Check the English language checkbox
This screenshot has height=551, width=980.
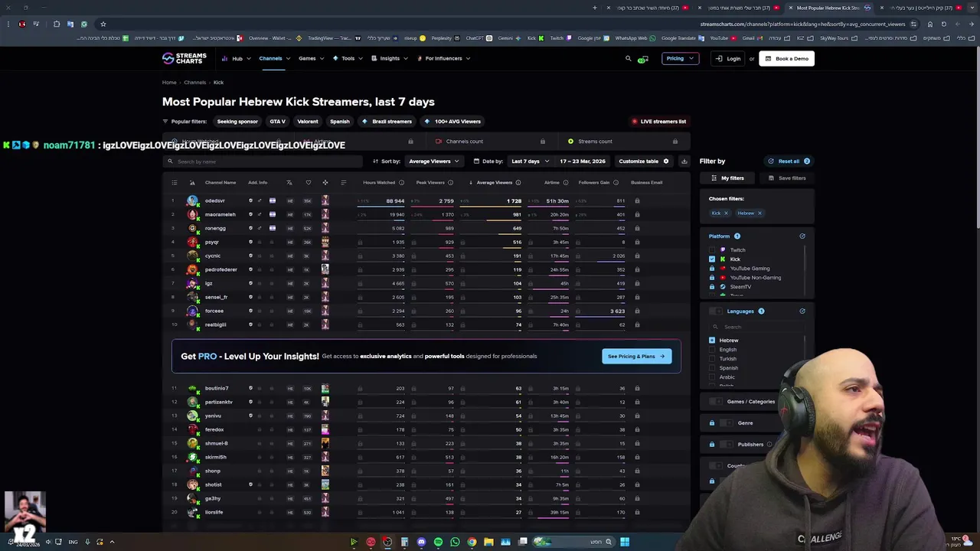(x=712, y=350)
